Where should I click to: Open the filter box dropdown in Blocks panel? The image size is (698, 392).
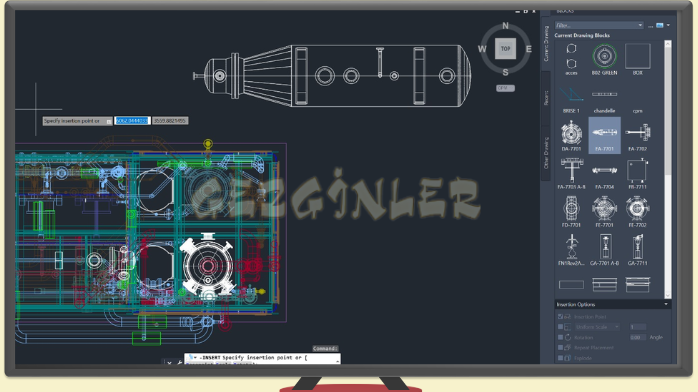[640, 25]
